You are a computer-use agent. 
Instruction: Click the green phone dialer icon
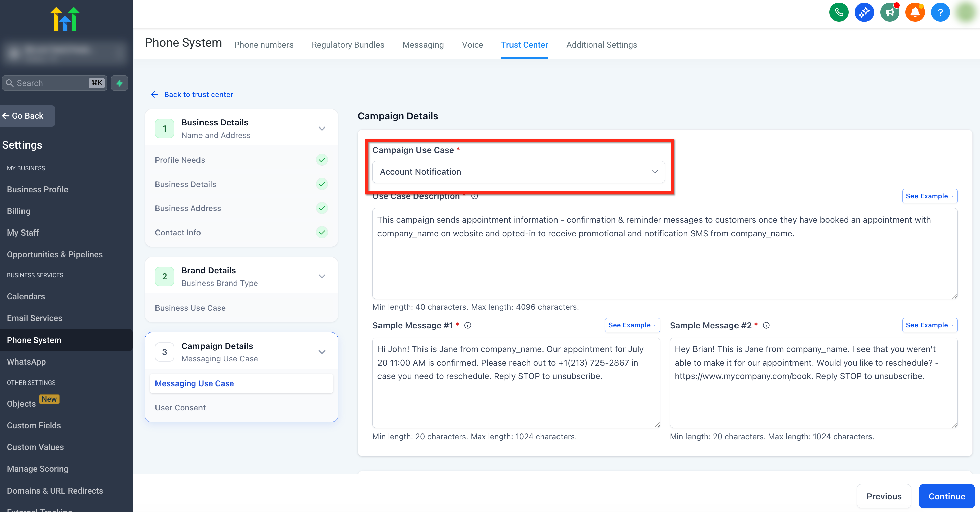[x=839, y=12]
